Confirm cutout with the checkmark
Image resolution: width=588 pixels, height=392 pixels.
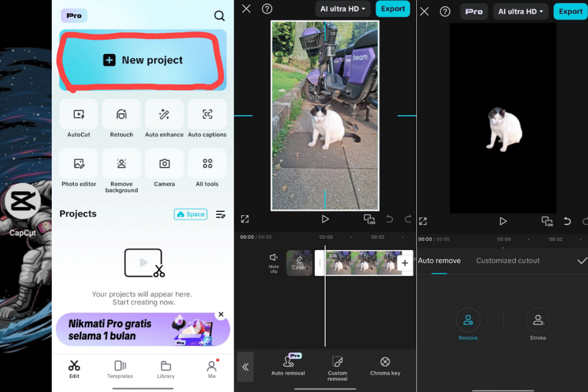pos(581,261)
